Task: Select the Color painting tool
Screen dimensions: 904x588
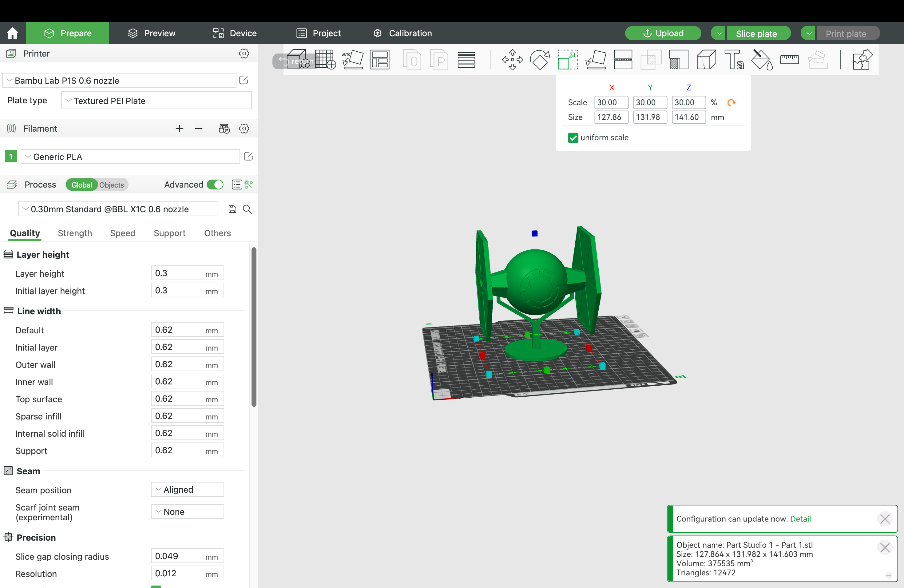Action: click(762, 60)
